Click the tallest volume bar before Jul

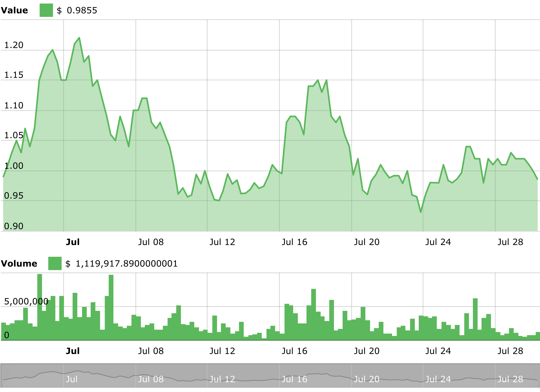(40, 307)
